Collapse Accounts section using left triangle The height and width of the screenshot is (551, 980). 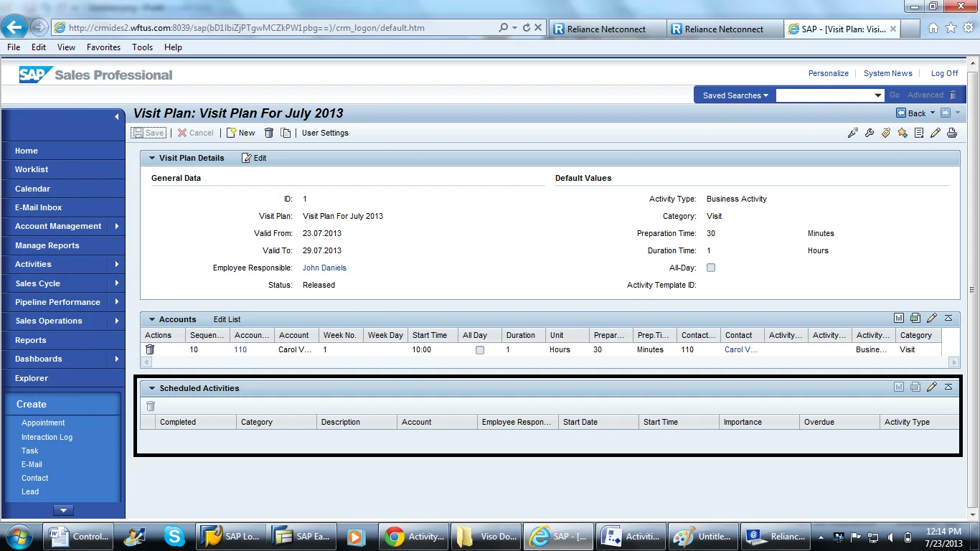151,319
